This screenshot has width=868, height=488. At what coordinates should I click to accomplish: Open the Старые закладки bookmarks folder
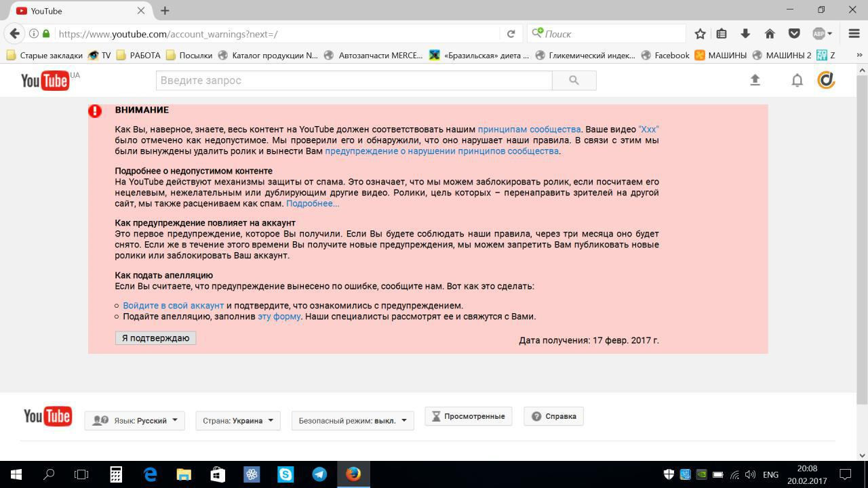pos(44,55)
